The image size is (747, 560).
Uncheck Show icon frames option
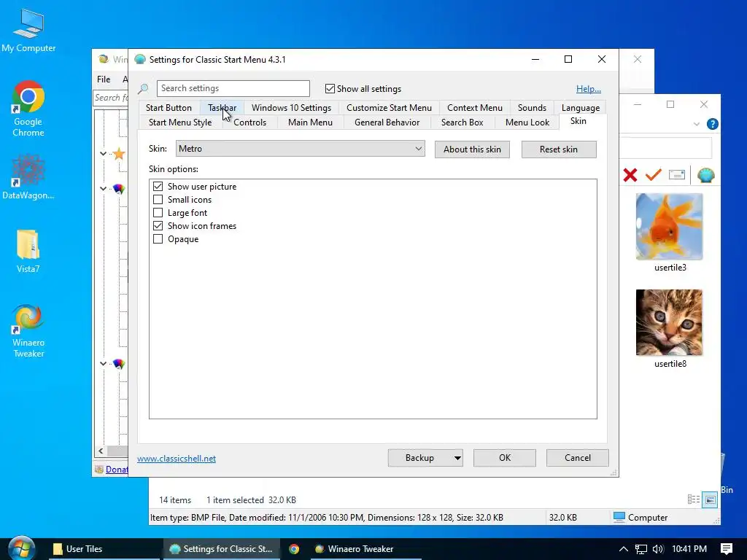158,226
